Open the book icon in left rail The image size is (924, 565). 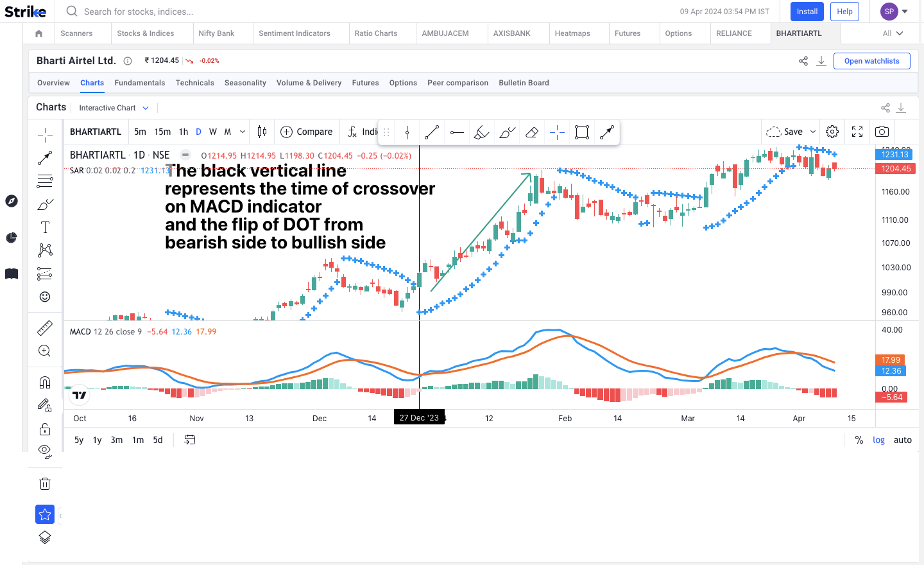coord(12,274)
